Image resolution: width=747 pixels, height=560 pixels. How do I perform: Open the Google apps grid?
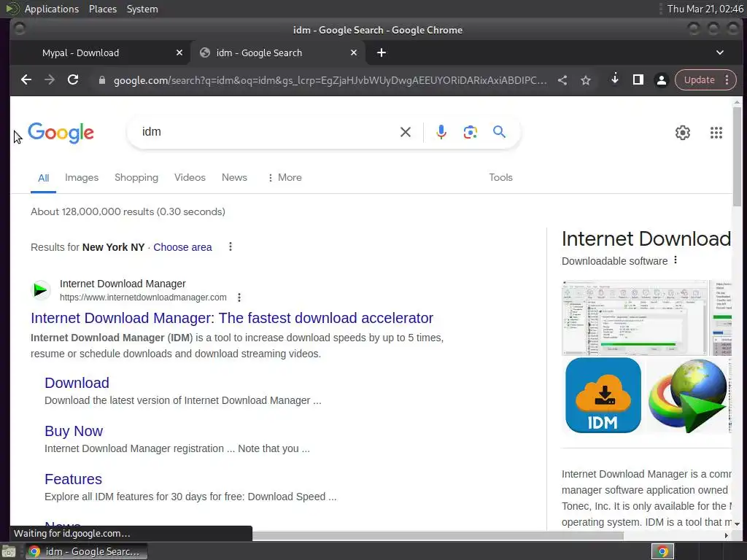716,133
